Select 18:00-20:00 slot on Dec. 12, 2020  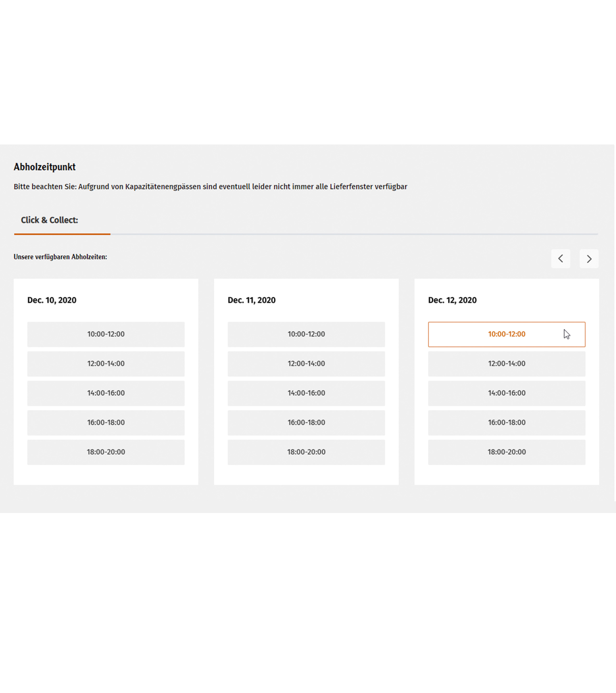(x=507, y=452)
